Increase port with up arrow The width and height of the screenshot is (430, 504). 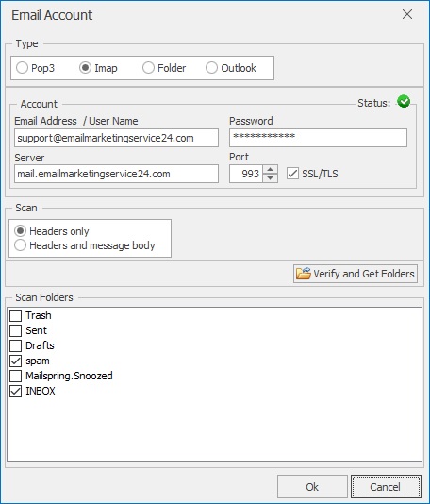tap(270, 169)
